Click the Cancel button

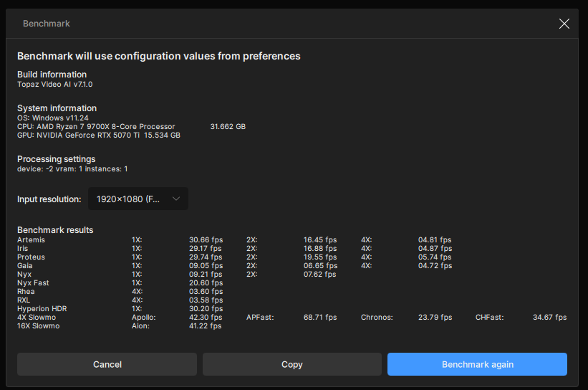(x=107, y=364)
